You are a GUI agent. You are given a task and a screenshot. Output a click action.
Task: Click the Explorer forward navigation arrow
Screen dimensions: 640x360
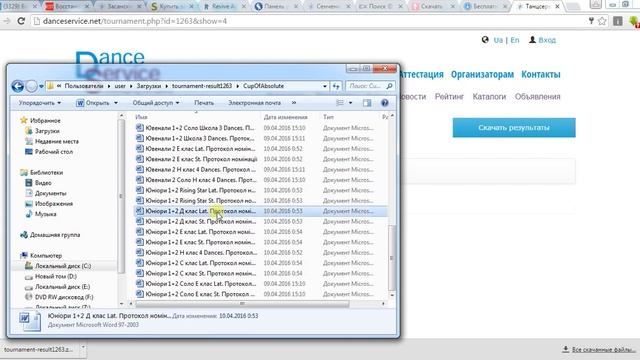coord(31,86)
